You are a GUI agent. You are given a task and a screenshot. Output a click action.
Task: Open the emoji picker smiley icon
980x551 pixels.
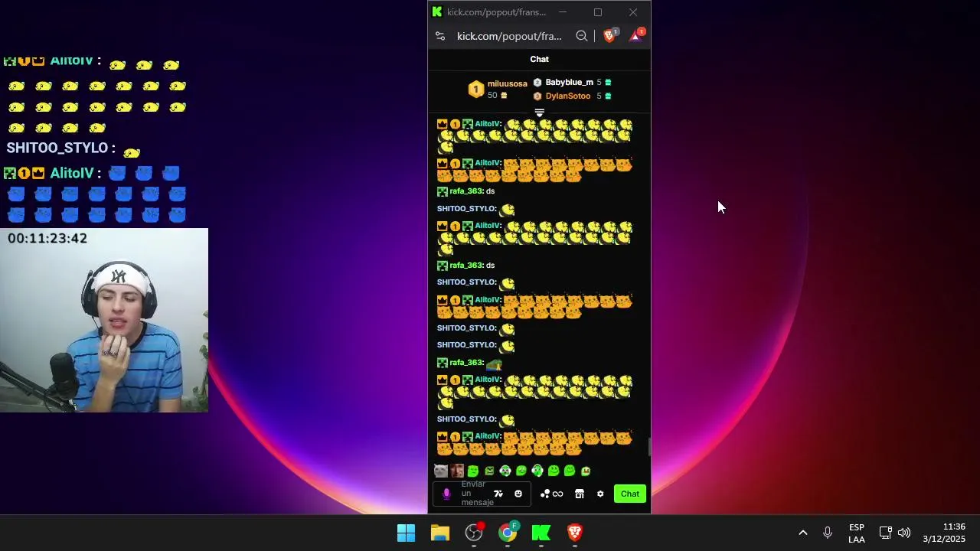click(x=518, y=494)
